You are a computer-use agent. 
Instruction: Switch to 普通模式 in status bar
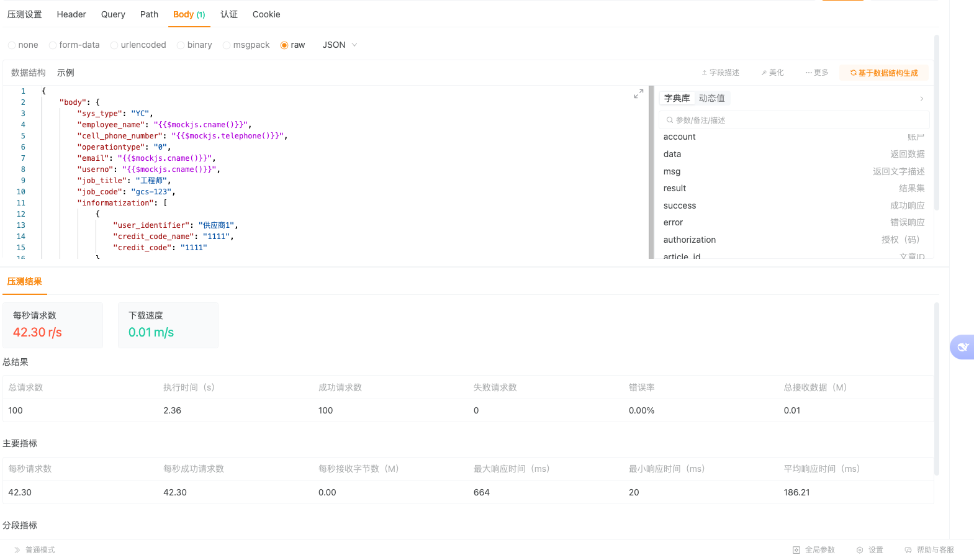(35, 550)
